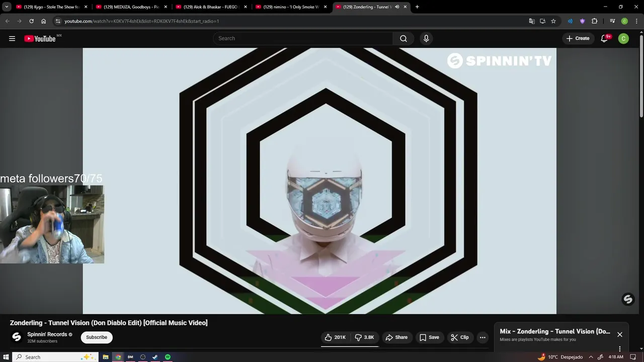The height and width of the screenshot is (362, 644).
Task: Open the Extensions puzzle menu
Action: tap(594, 21)
